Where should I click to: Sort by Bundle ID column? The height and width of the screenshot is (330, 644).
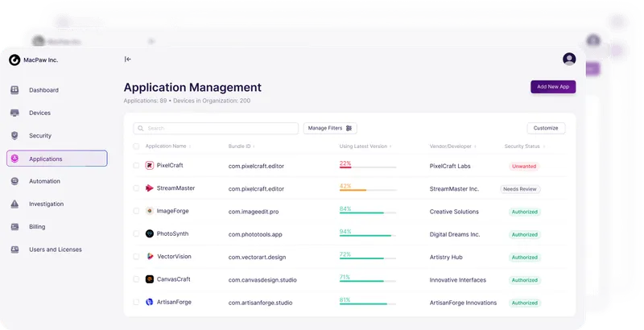point(242,146)
